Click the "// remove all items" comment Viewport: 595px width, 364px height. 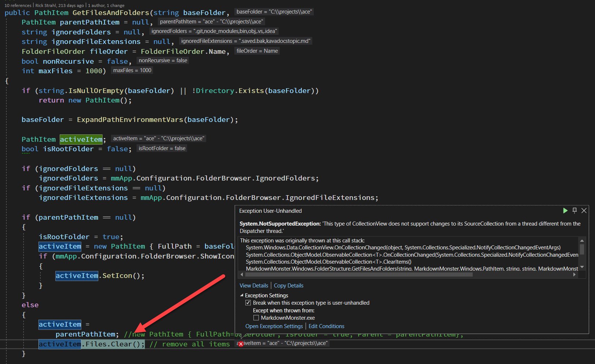pyautogui.click(x=189, y=344)
